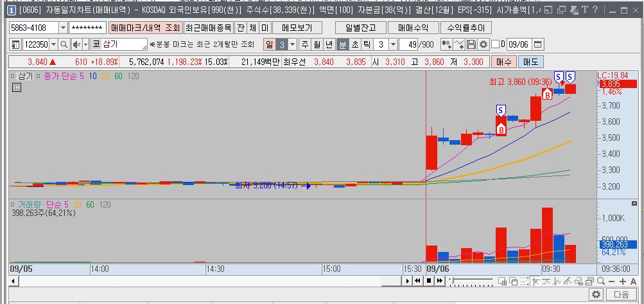Click the chart stop button
This screenshot has width=644, height=304.
click(x=429, y=281)
